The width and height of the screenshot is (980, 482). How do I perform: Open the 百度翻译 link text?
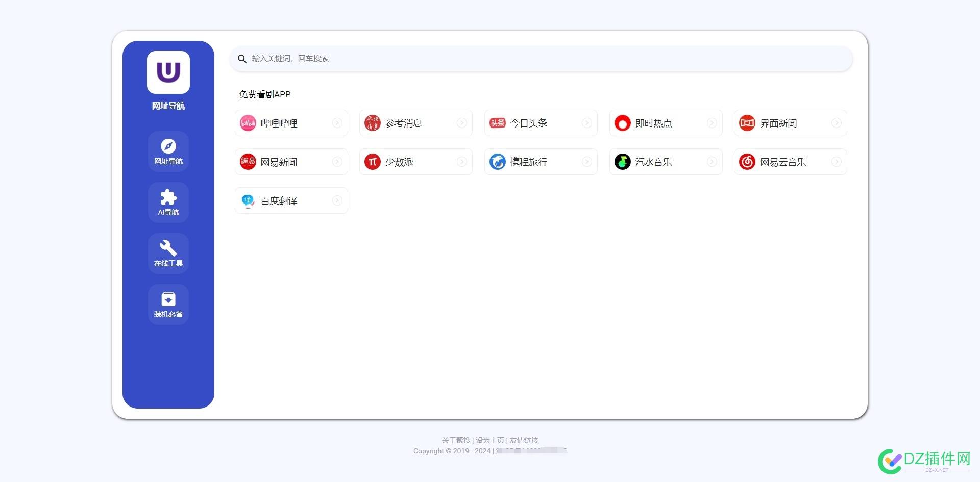tap(279, 201)
